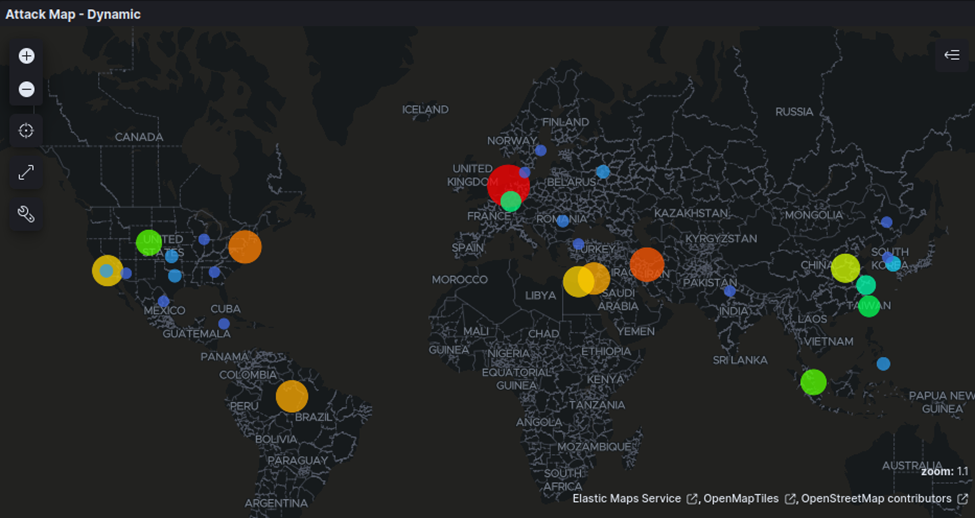Click the LIBYA country label
The width and height of the screenshot is (975, 518).
[x=540, y=295]
